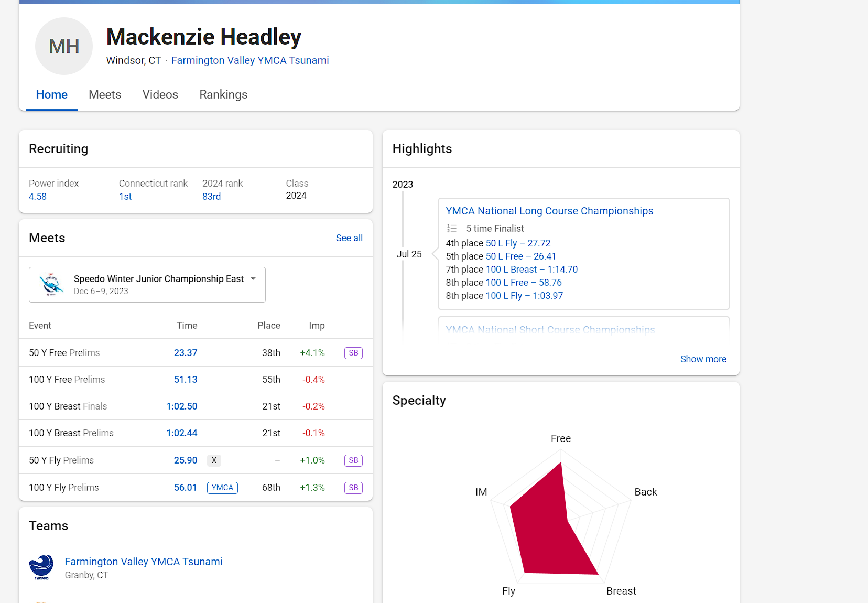
Task: Click the X badge on 50 Y Fly
Action: point(214,460)
